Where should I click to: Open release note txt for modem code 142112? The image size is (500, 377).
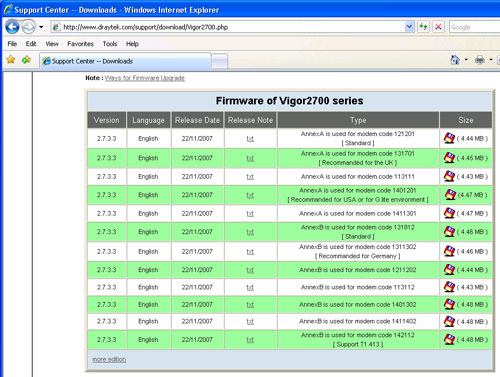[x=250, y=340]
